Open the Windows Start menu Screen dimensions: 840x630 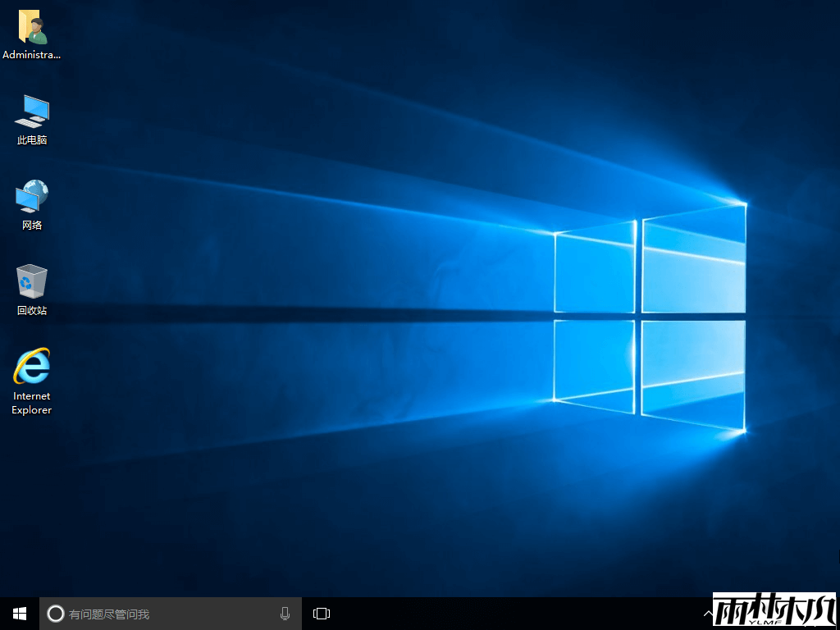tap(20, 614)
